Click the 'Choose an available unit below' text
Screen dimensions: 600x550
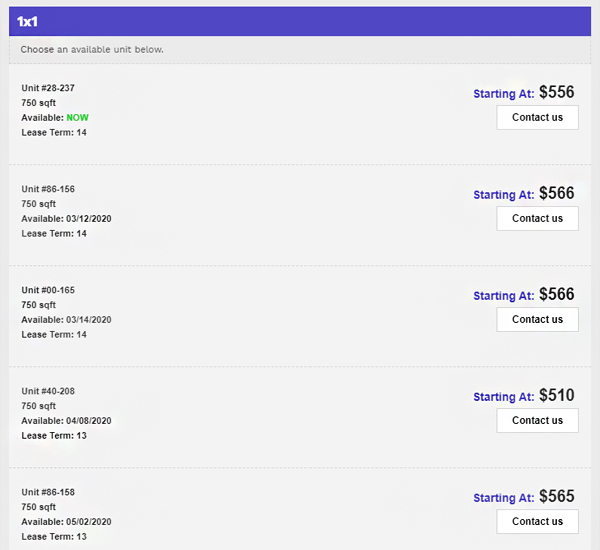pos(92,50)
